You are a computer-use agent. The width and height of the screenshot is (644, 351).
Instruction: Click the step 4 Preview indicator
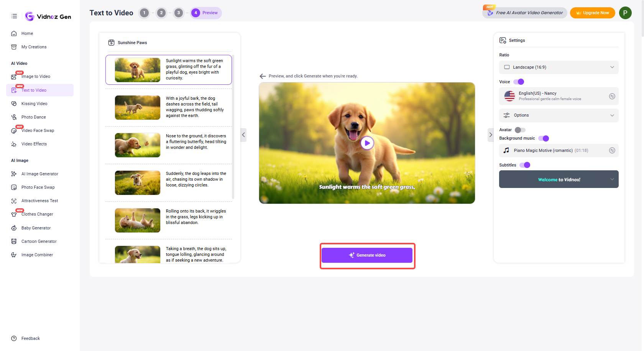point(206,13)
